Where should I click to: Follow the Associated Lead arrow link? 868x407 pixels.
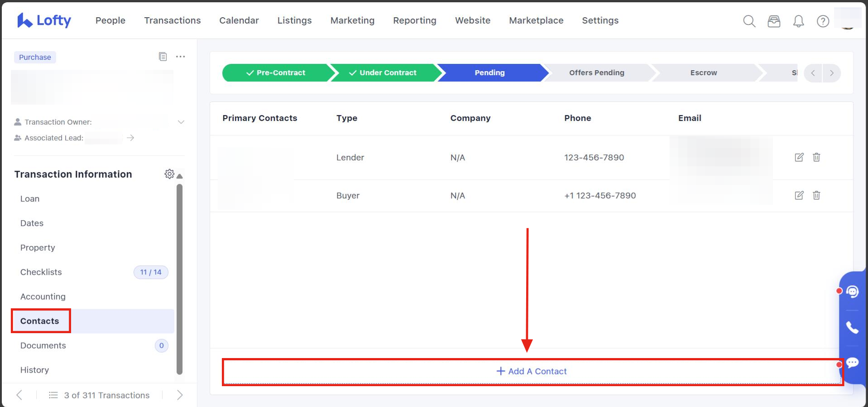(x=130, y=138)
